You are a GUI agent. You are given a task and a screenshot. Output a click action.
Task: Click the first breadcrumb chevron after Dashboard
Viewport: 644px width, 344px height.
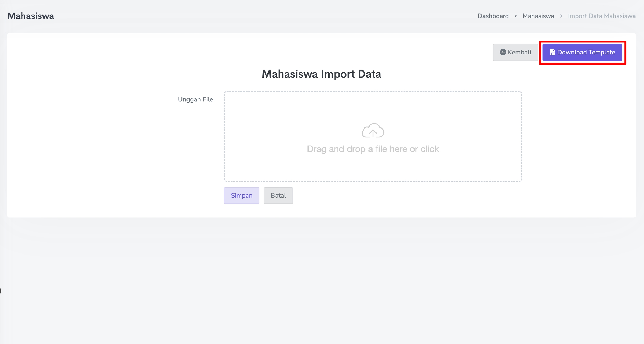click(516, 16)
